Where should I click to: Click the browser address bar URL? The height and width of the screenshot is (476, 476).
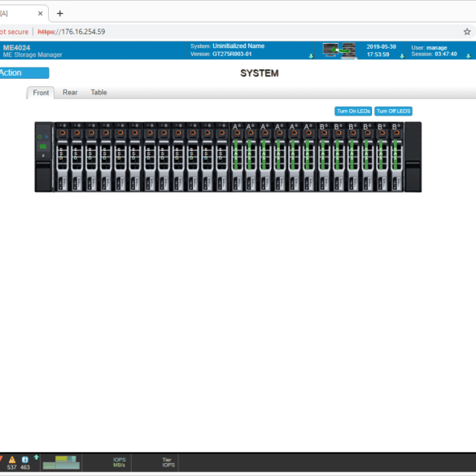pos(72,32)
